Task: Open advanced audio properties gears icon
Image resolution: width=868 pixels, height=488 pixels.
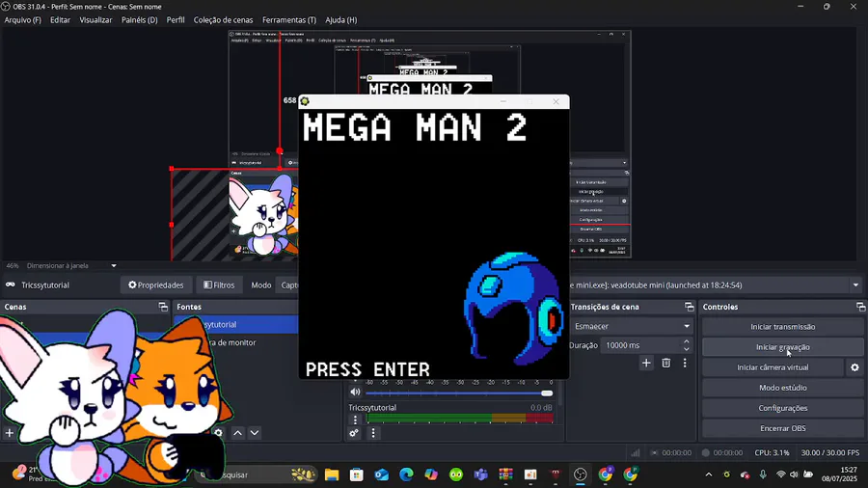Action: [354, 433]
